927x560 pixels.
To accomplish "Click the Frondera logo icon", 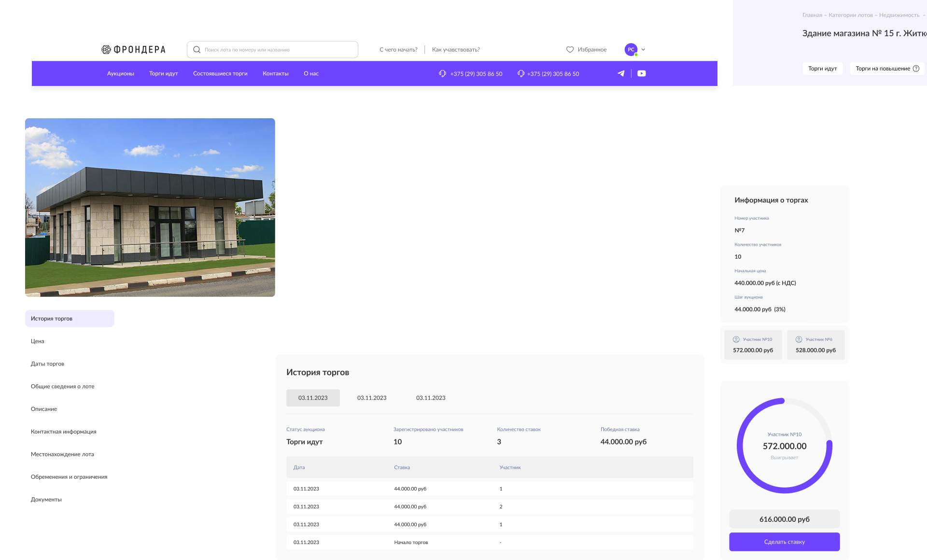I will coord(106,50).
